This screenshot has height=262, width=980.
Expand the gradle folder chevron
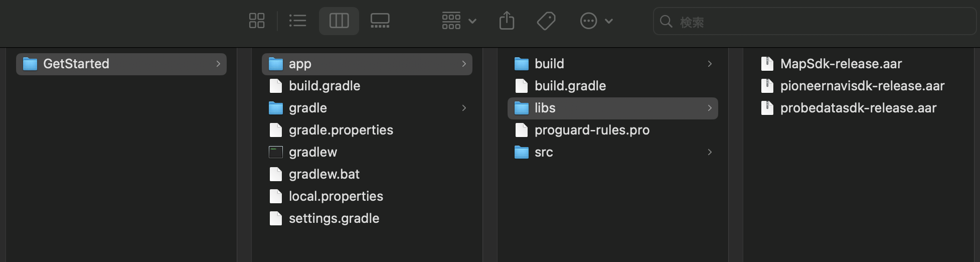point(464,108)
